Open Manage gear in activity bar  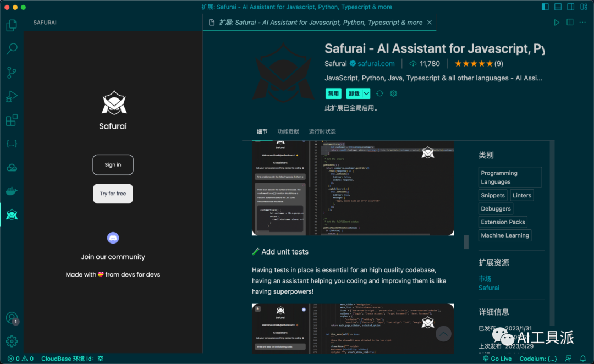point(12,341)
